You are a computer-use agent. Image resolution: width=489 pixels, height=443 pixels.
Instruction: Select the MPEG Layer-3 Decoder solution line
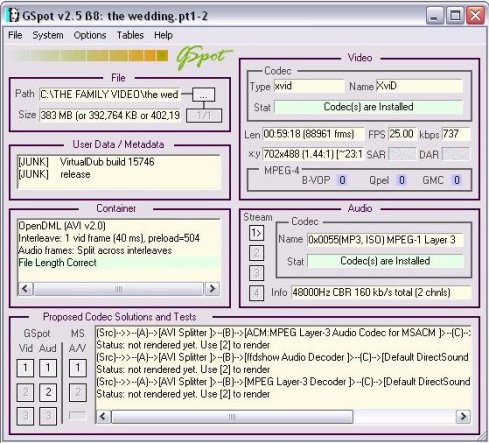point(283,382)
